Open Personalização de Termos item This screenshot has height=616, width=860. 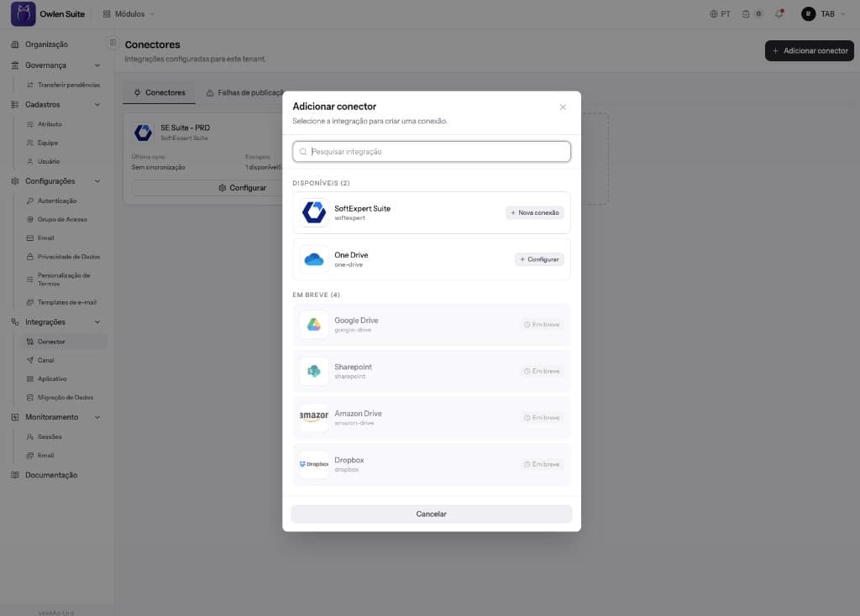point(64,279)
